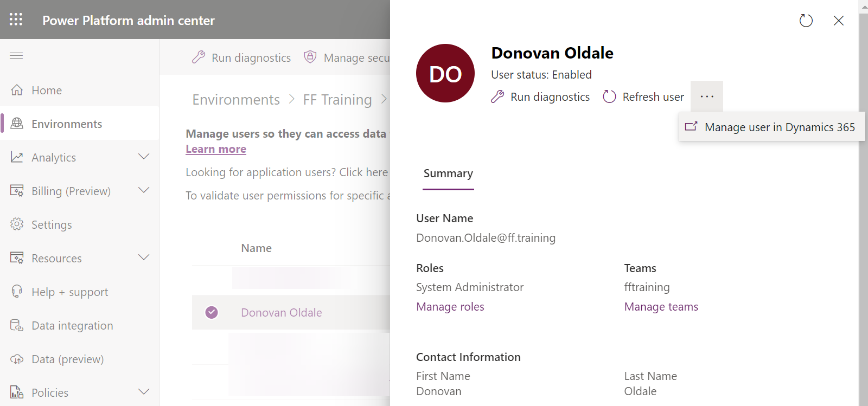Click the Manage roles link
Screen dimensions: 868x406
450,307
